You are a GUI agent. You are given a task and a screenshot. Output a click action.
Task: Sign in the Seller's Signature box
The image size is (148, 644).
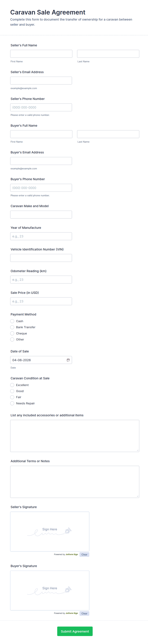point(50,531)
